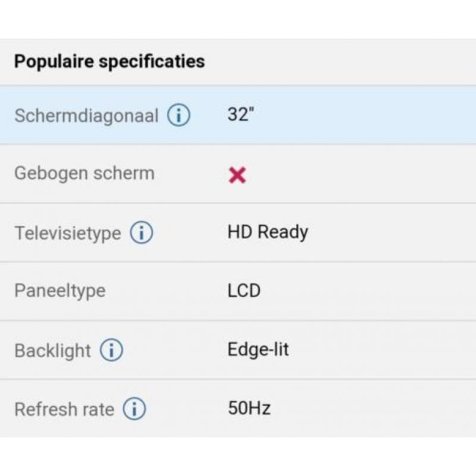Select the 32" screen size value
Viewport: 476px width, 476px height.
pyautogui.click(x=241, y=114)
